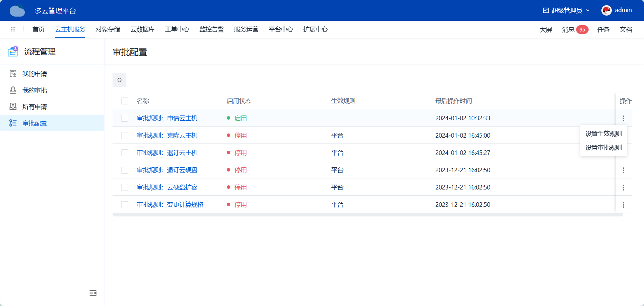Open 扩展中心 navigation tab

coord(315,29)
